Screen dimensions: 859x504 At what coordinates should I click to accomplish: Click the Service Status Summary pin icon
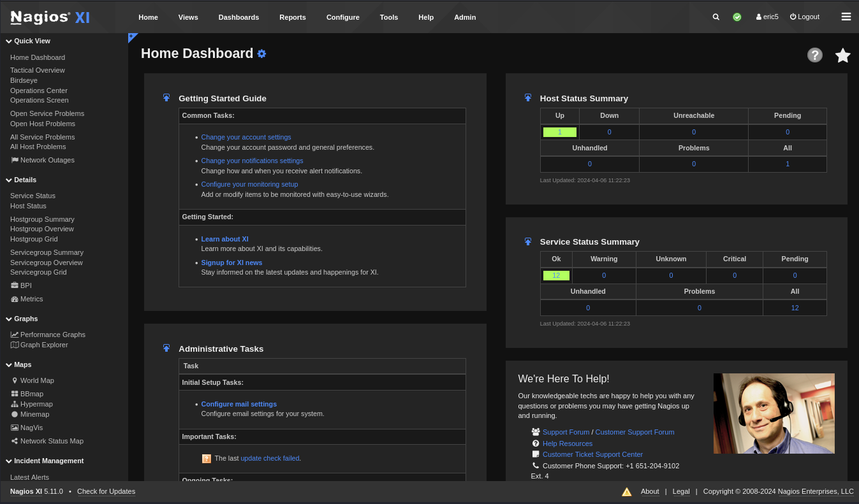[x=528, y=241]
